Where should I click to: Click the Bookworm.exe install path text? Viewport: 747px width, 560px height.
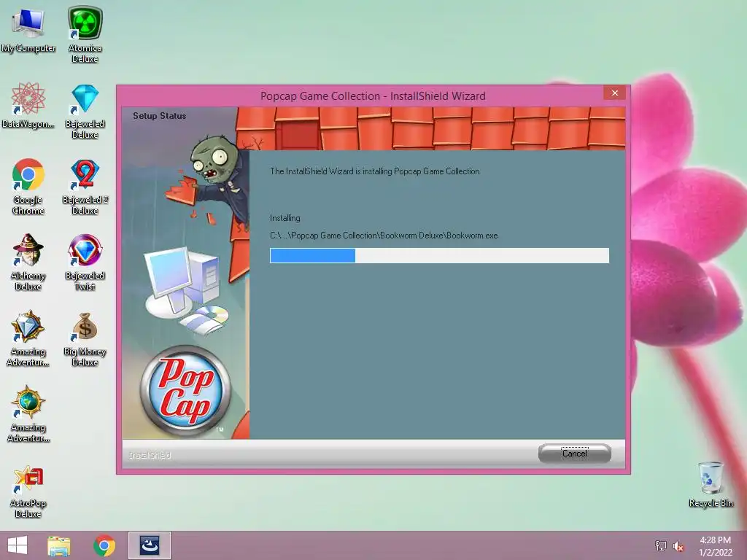pyautogui.click(x=384, y=236)
